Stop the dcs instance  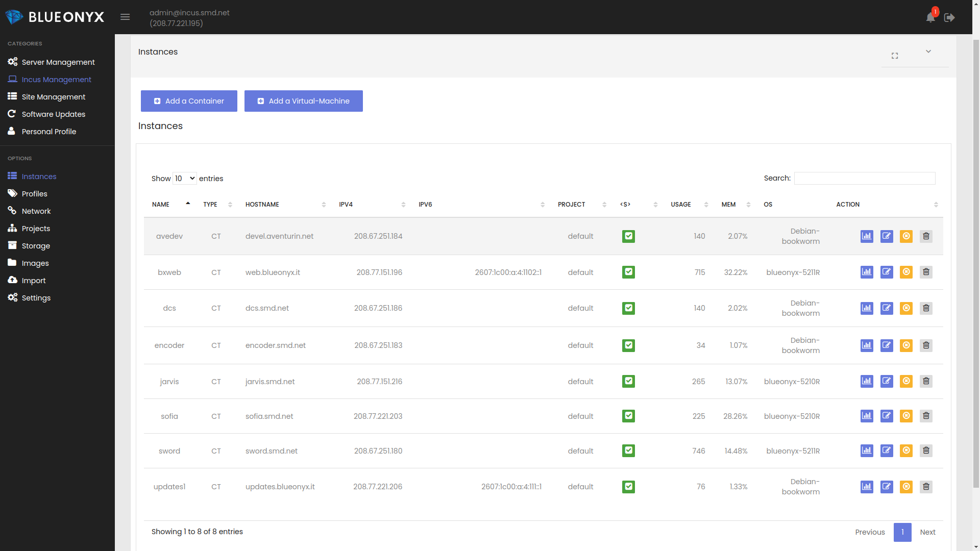coord(906,308)
